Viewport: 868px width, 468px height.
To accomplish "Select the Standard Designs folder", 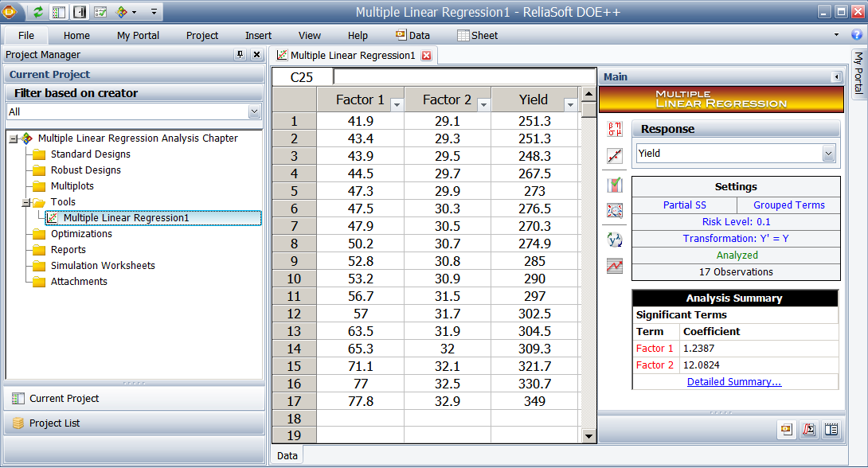I will pyautogui.click(x=91, y=154).
